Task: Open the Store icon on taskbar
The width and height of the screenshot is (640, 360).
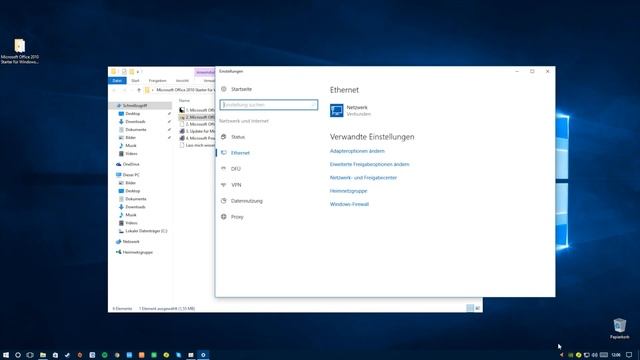Action: 55,355
